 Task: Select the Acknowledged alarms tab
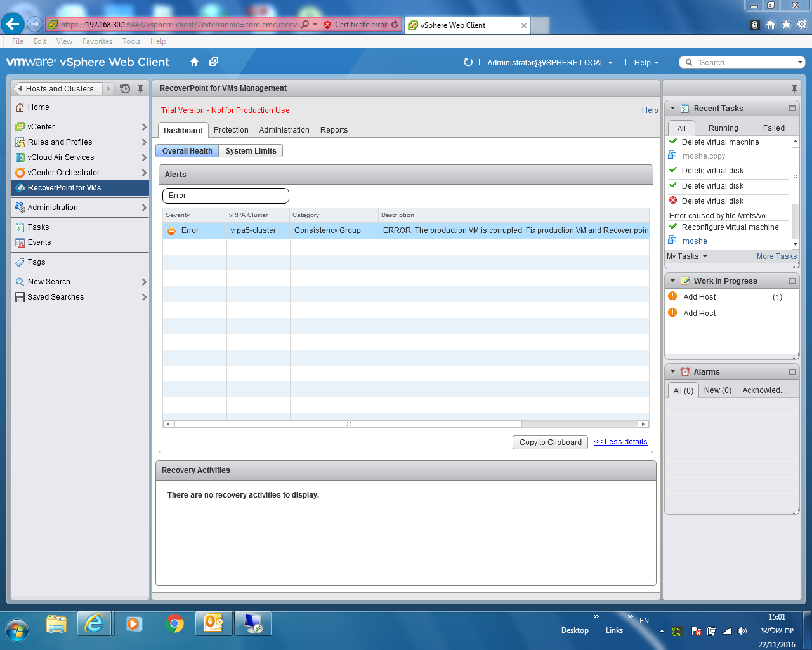[764, 390]
